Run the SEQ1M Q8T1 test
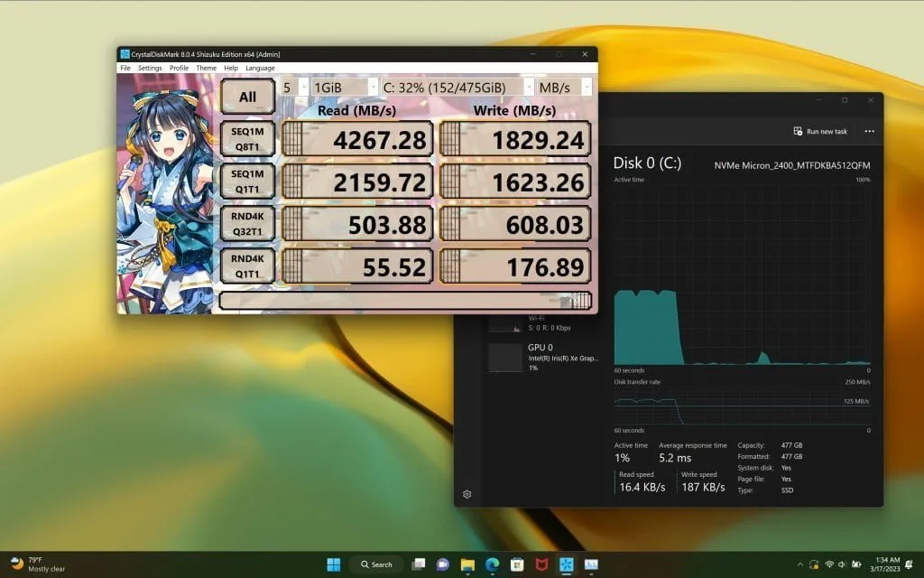 click(x=247, y=139)
